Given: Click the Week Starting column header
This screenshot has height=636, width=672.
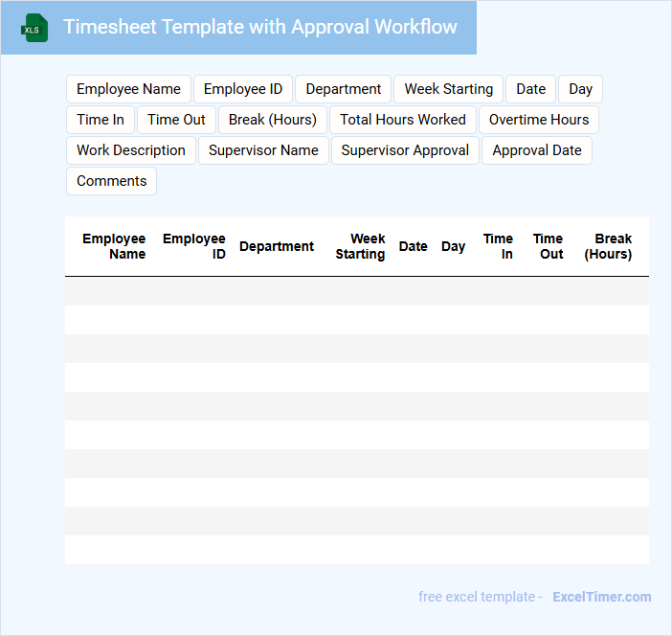Looking at the screenshot, I should 361,246.
